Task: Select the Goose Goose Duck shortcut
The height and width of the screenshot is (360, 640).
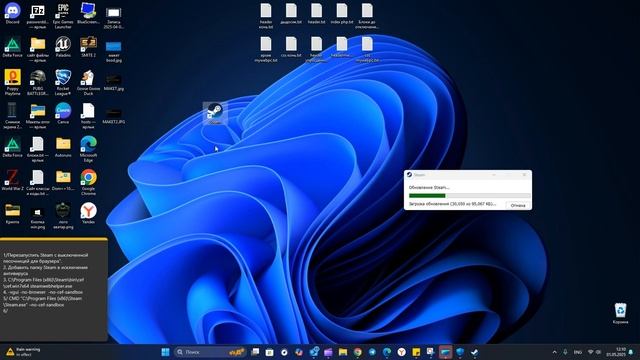Action: click(x=88, y=82)
